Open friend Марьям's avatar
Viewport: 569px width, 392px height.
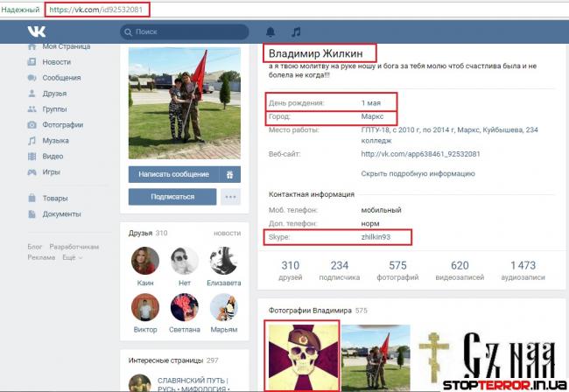pyautogui.click(x=224, y=307)
